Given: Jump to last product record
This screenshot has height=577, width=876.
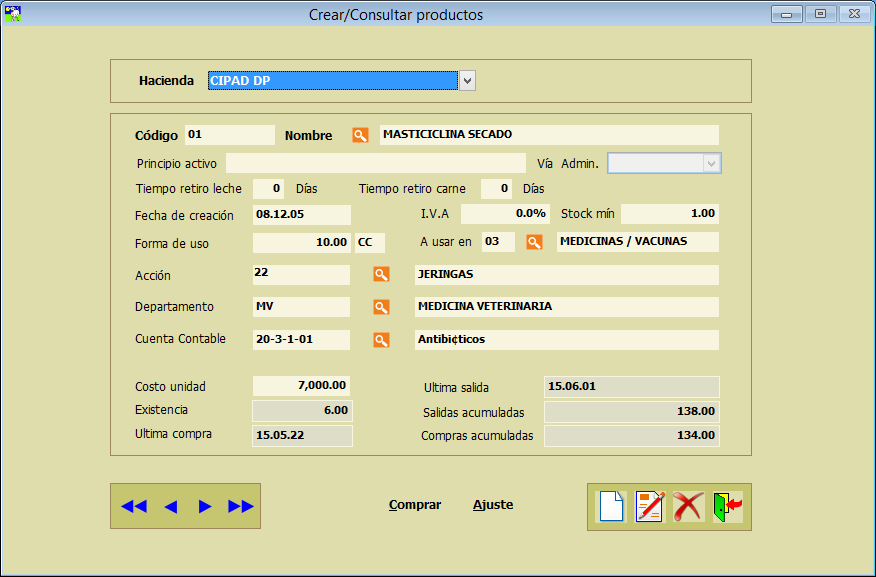Looking at the screenshot, I should (x=241, y=507).
